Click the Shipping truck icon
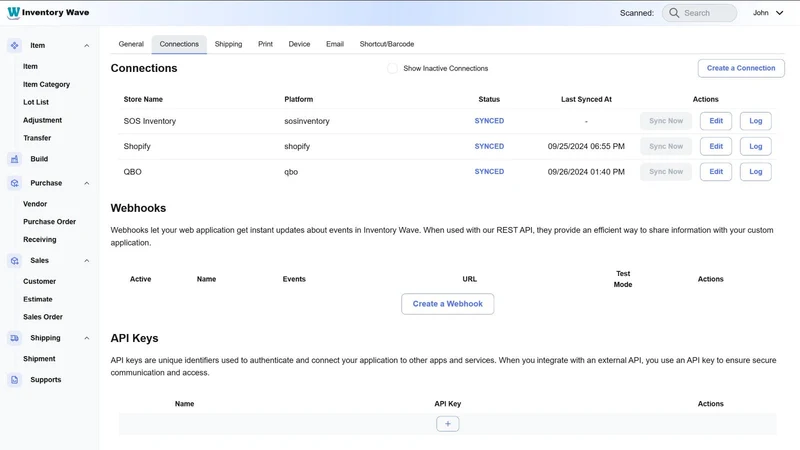Screen dimensions: 800x450 14,338
